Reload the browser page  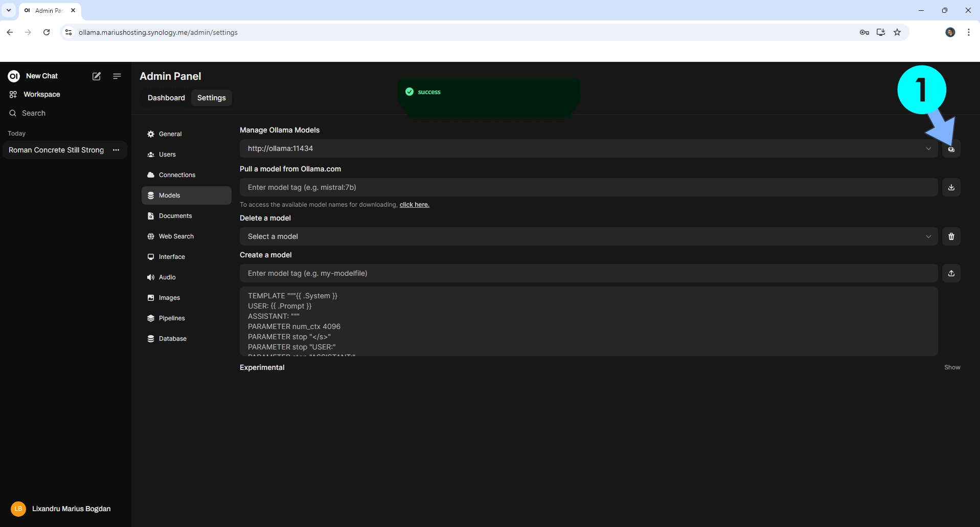click(47, 32)
